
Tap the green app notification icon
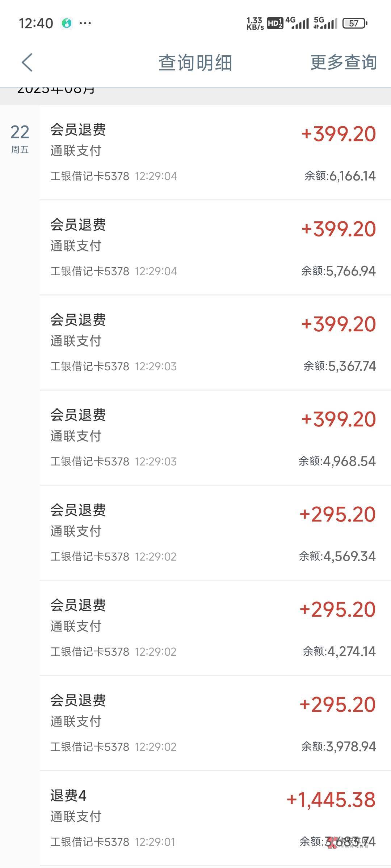(x=67, y=24)
